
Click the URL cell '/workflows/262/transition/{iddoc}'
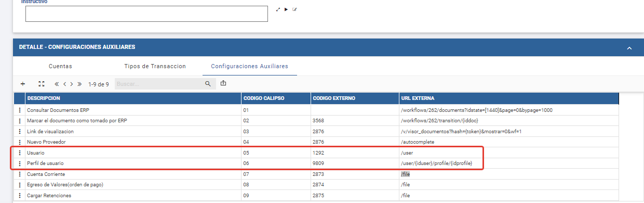[509, 121]
